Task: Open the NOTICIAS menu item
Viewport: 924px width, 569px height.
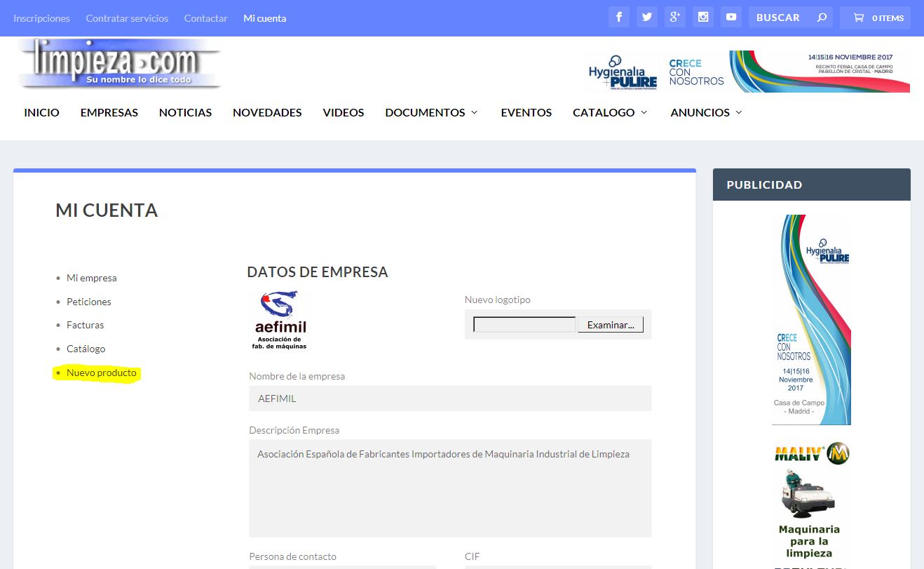Action: pos(185,112)
